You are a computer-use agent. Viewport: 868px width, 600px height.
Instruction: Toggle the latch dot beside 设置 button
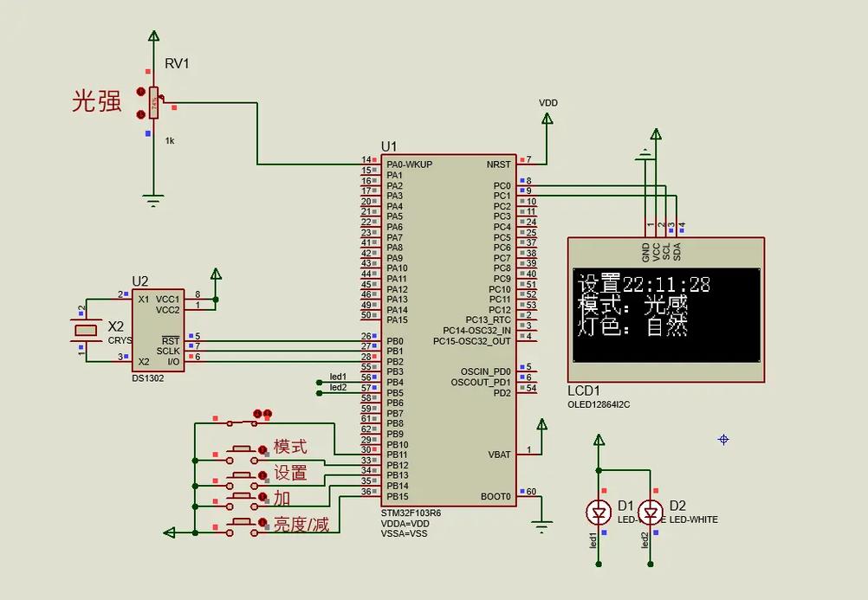tap(262, 476)
